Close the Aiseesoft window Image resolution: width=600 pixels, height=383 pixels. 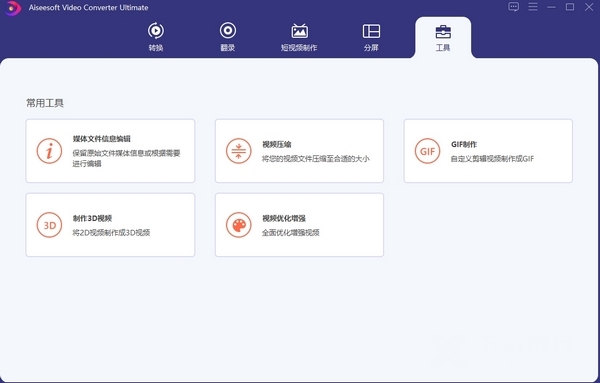(589, 7)
